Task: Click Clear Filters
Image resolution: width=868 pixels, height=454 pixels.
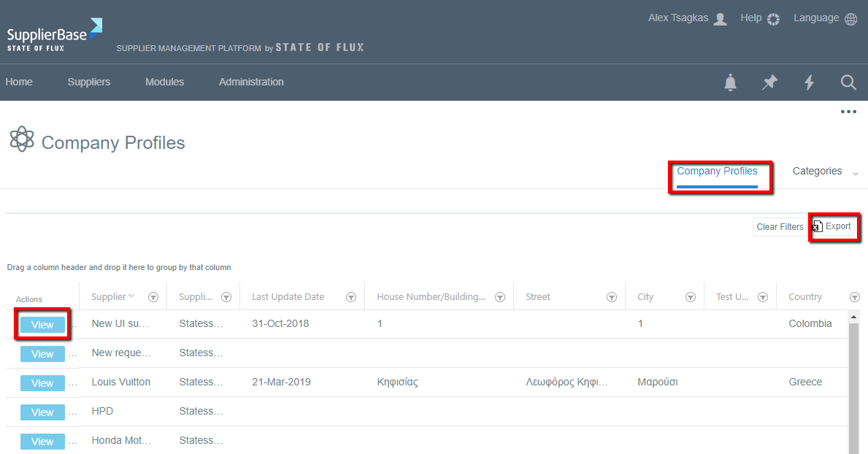Action: [780, 227]
